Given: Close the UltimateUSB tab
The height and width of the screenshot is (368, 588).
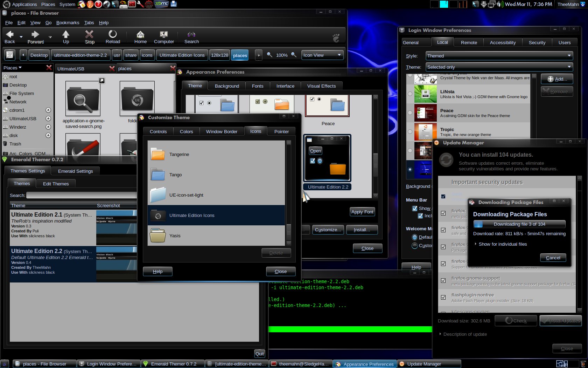Looking at the screenshot, I should pyautogui.click(x=112, y=69).
